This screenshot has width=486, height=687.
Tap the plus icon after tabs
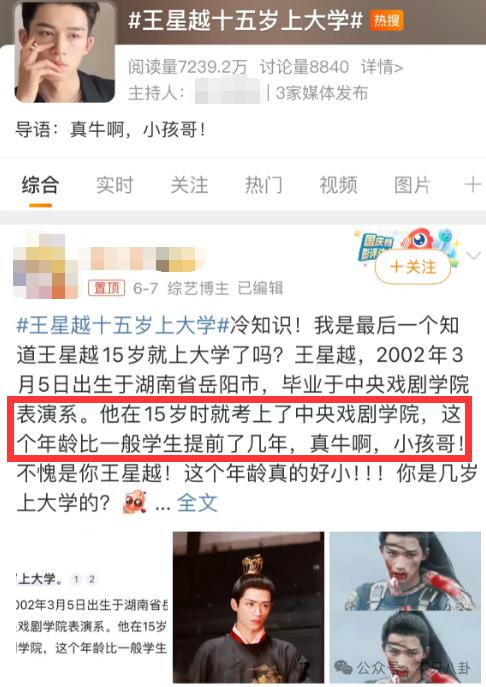coord(472,184)
